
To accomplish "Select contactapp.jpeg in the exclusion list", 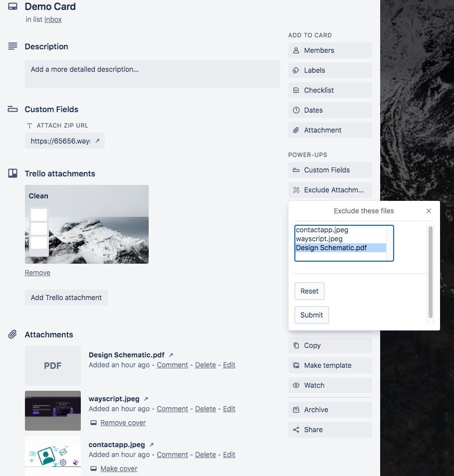I will click(322, 229).
